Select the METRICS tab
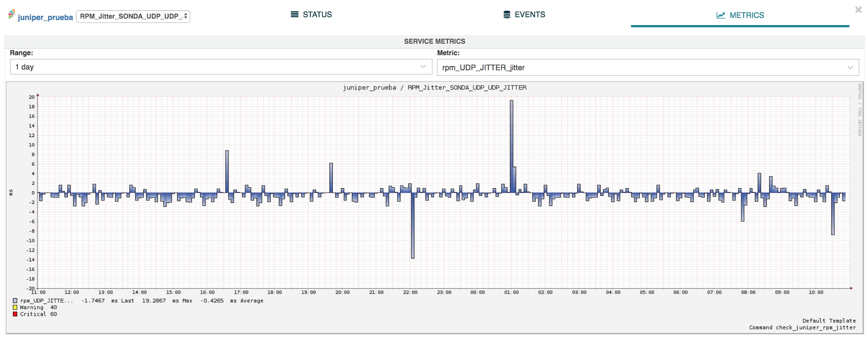 [x=740, y=15]
